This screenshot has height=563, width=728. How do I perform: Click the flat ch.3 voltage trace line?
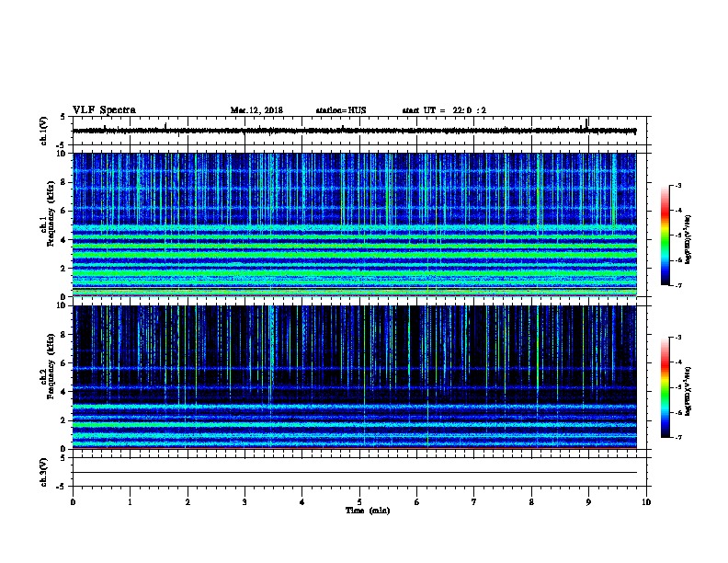(355, 473)
